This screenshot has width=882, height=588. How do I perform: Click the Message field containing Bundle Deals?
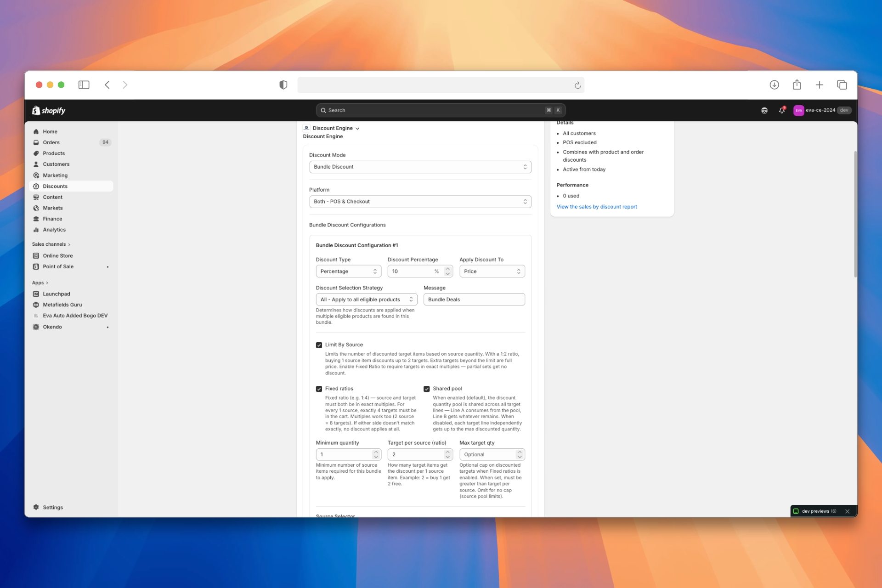(x=474, y=299)
